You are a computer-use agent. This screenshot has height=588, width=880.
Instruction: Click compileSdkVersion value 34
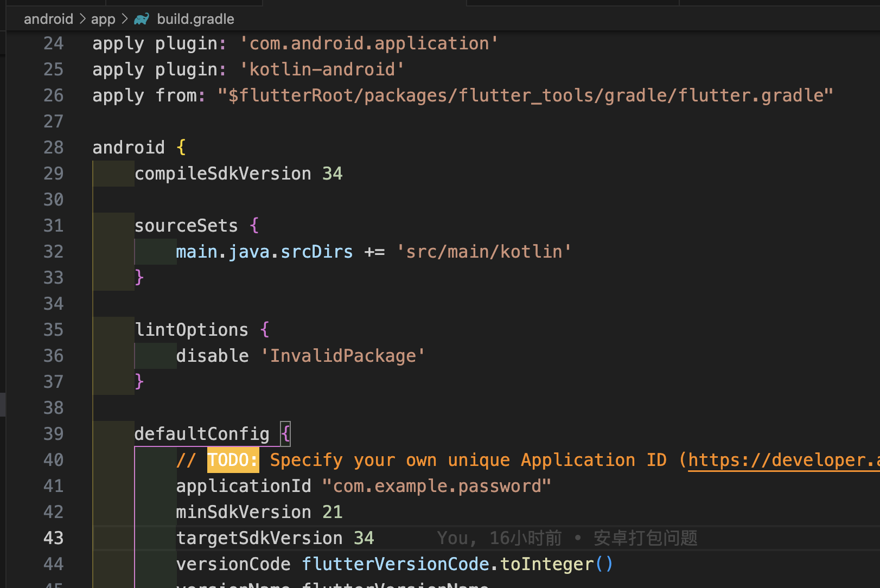point(333,174)
